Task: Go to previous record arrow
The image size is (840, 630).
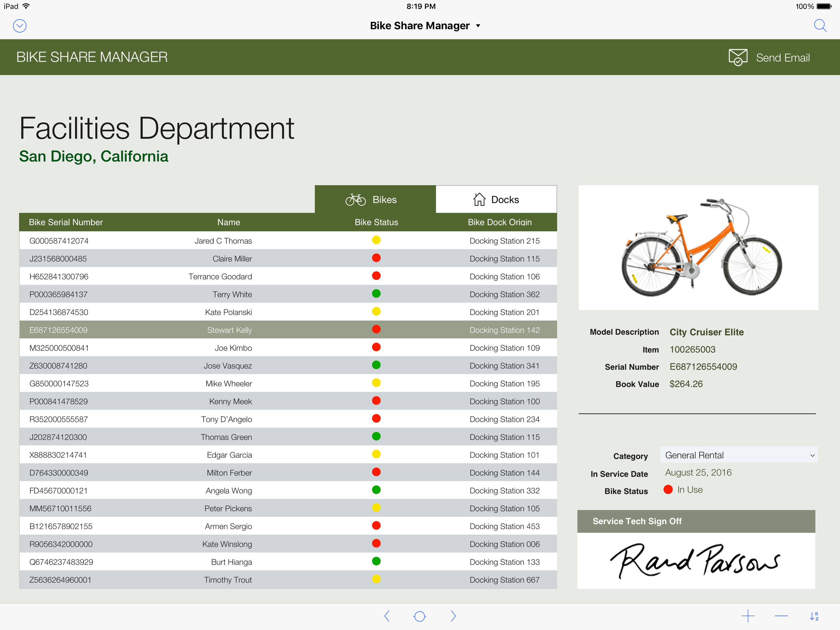Action: pos(387,616)
